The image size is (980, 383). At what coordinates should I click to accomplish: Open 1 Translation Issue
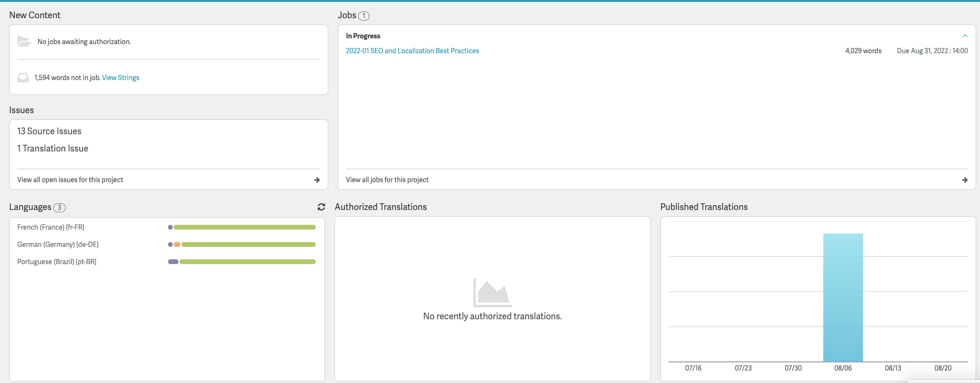coord(53,149)
